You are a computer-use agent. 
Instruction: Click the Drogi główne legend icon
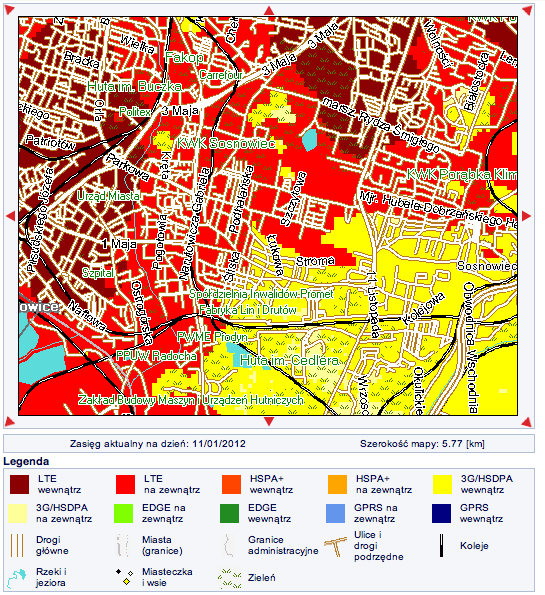click(17, 545)
